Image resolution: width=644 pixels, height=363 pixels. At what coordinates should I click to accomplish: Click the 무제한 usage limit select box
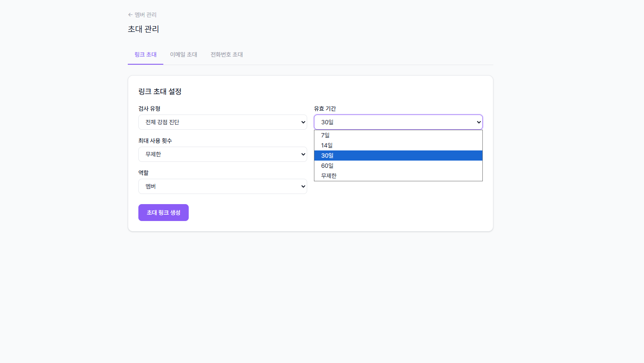click(223, 154)
